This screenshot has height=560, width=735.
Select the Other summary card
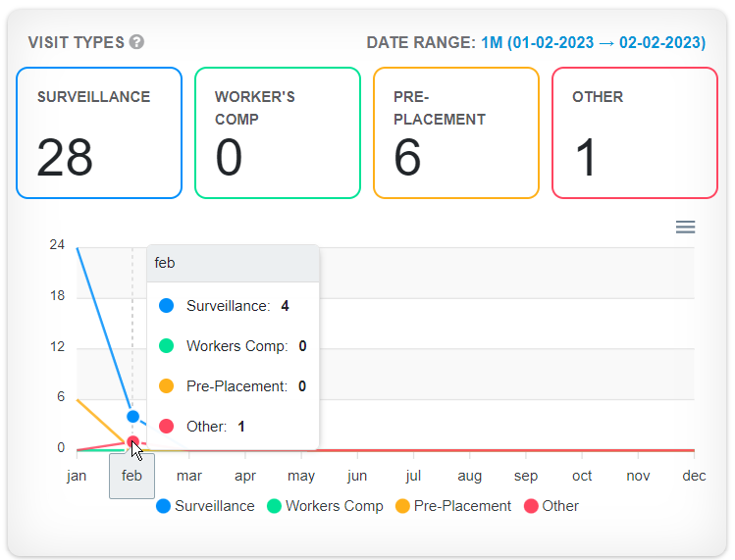point(635,133)
